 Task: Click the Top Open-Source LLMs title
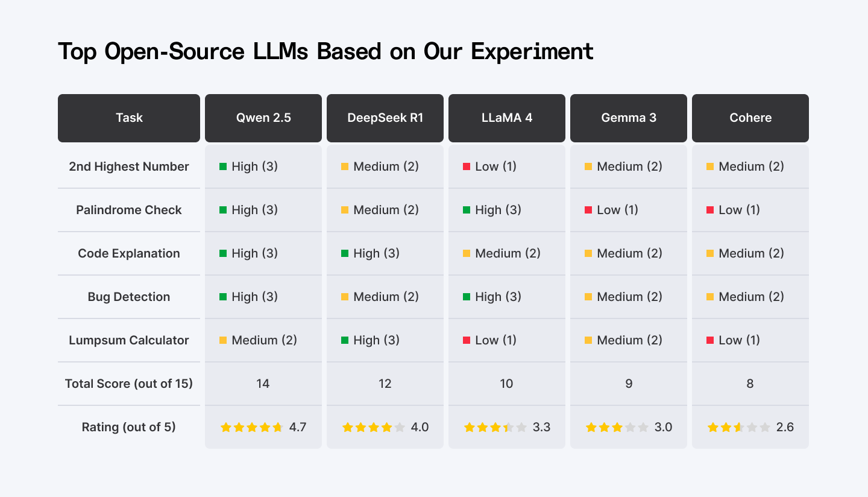(325, 52)
